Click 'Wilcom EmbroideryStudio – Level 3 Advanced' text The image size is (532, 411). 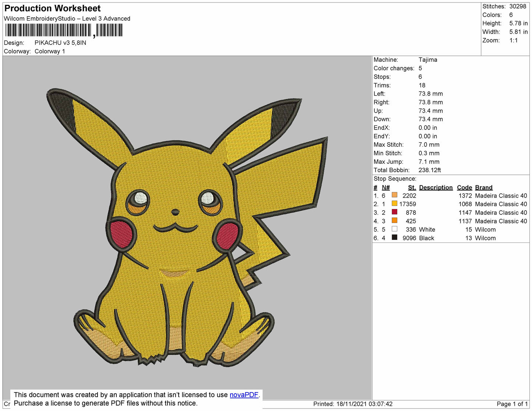coord(67,18)
